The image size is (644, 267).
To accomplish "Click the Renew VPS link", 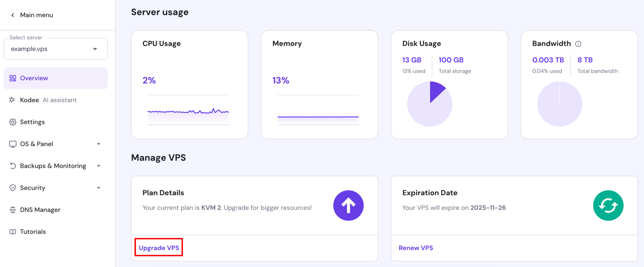I will point(416,248).
